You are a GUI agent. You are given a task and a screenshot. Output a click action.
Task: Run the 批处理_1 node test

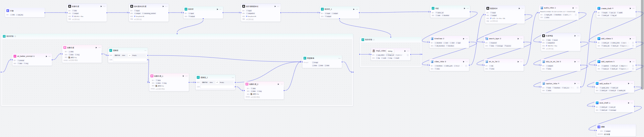click(354, 9)
